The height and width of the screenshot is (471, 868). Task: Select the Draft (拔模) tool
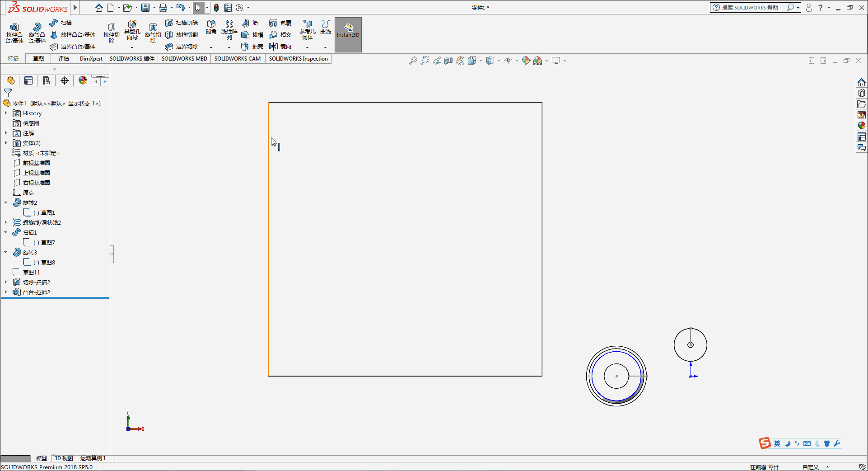252,35
